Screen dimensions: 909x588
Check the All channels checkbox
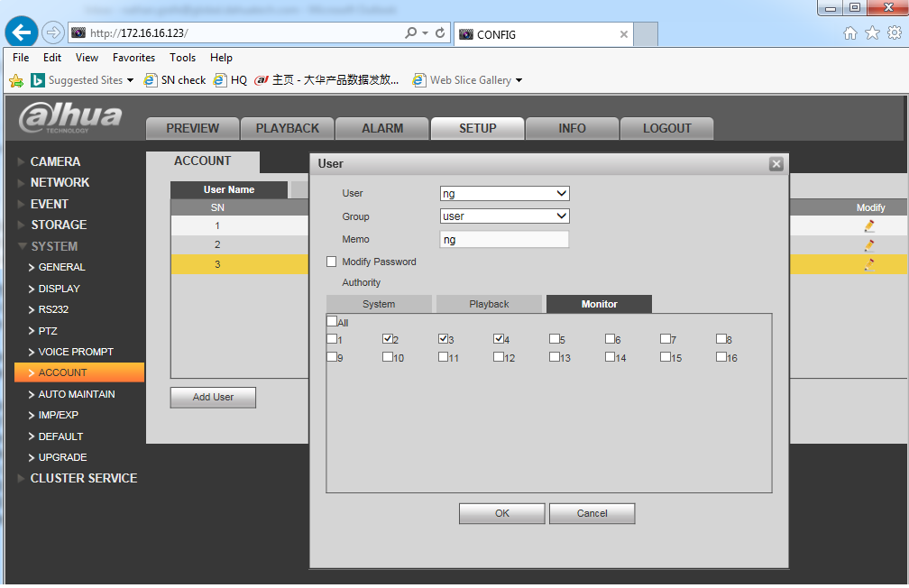[x=332, y=321]
